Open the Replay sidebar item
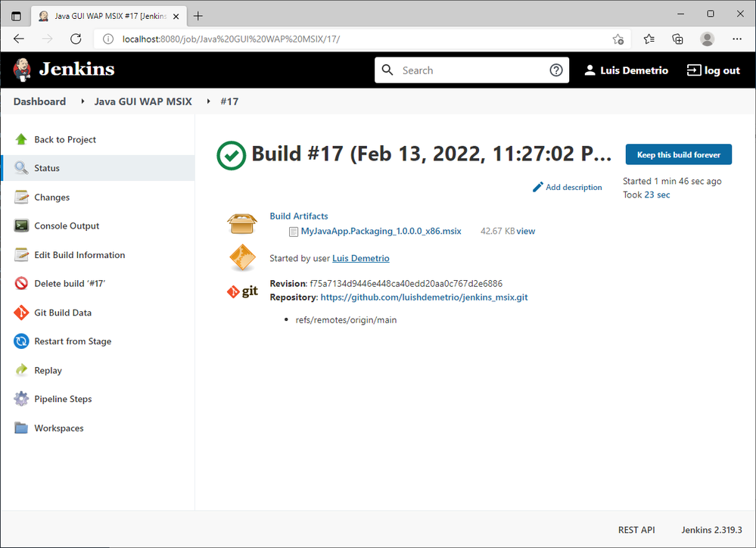Viewport: 756px width, 548px height. click(98, 370)
